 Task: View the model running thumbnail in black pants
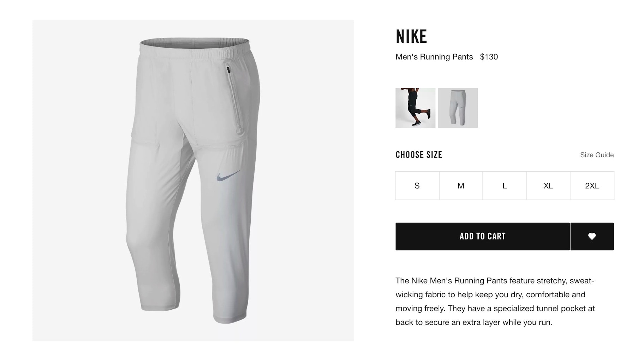415,108
